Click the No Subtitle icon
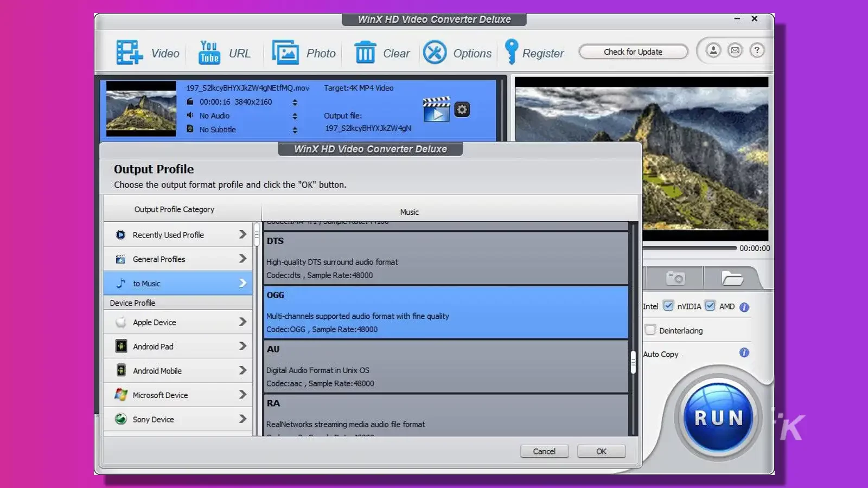The height and width of the screenshot is (488, 868). tap(190, 129)
